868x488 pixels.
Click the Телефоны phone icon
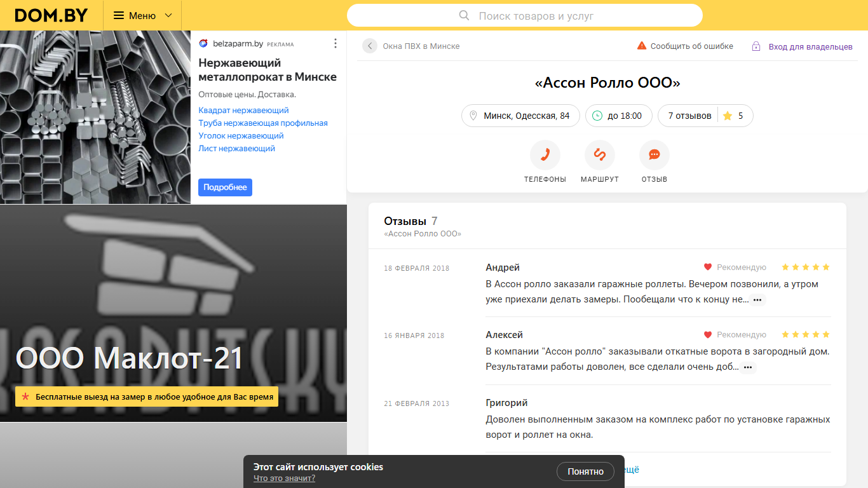click(545, 155)
